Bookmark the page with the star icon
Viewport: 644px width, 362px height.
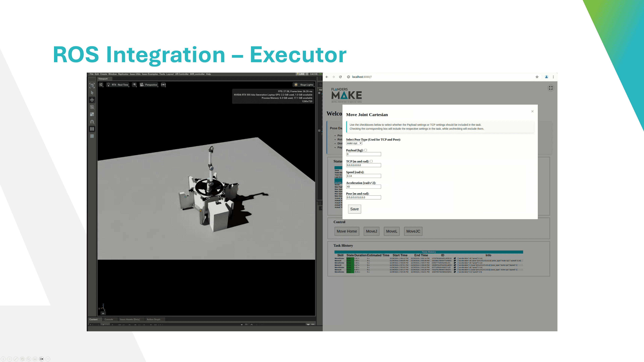pos(537,77)
